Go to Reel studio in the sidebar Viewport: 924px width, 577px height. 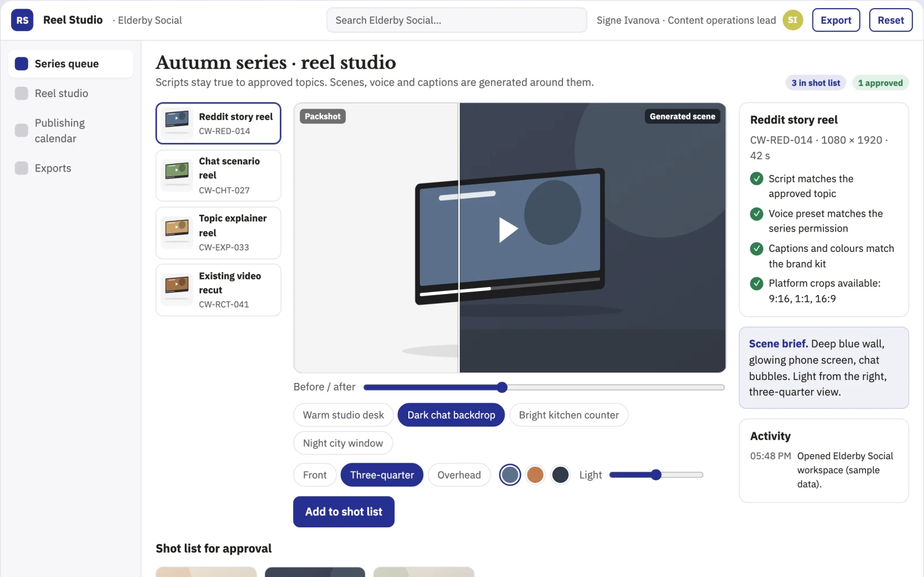70,94
